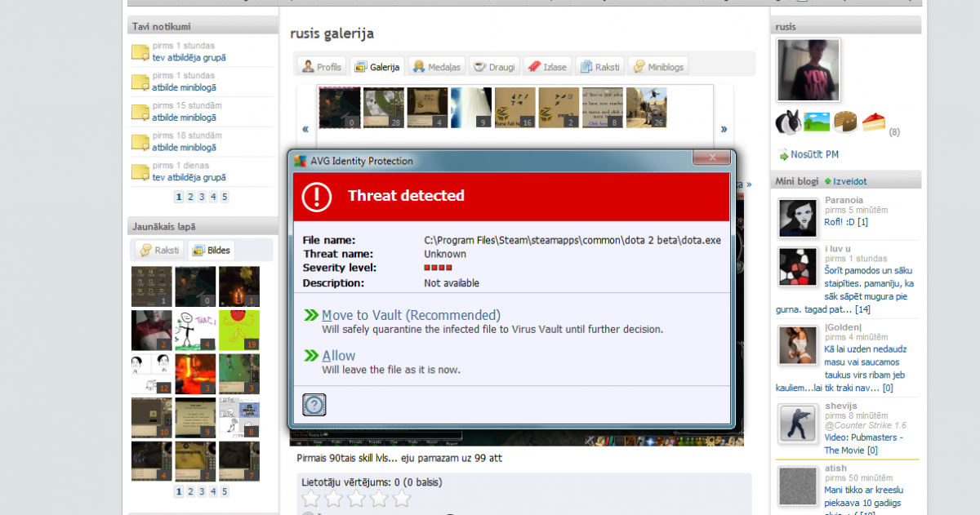Image resolution: width=980 pixels, height=515 pixels.
Task: Click the green arrows beside Allow
Action: 311,356
